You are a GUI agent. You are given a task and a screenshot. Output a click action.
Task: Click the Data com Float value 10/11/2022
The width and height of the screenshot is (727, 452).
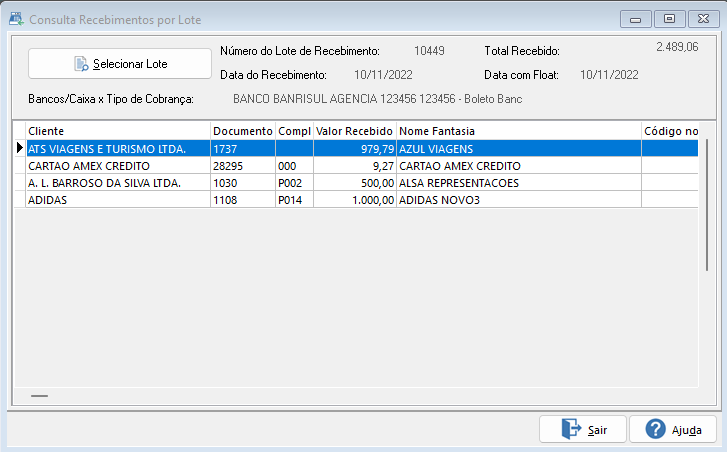click(609, 75)
